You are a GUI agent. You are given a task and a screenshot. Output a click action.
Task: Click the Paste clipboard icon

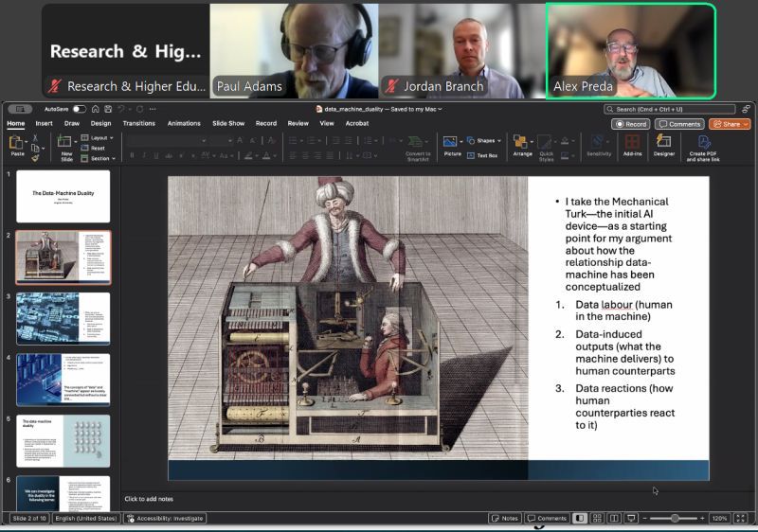pyautogui.click(x=16, y=143)
